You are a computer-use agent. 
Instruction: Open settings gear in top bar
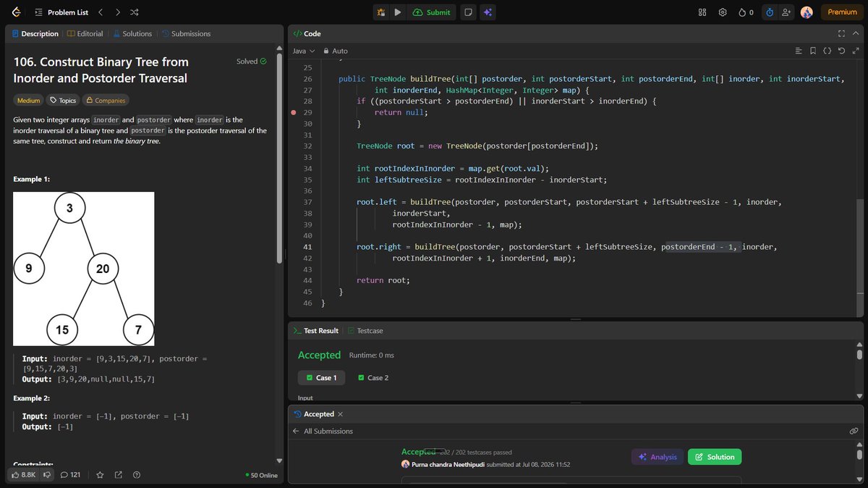[722, 12]
